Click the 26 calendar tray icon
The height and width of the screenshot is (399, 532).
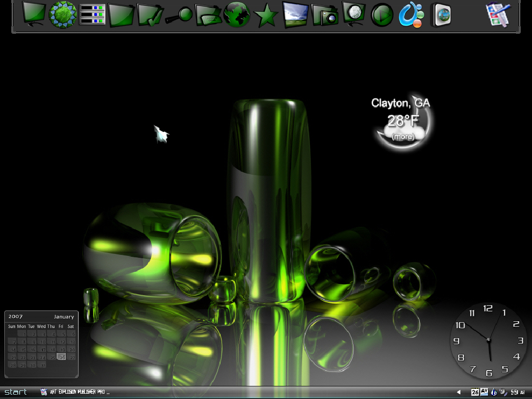pyautogui.click(x=475, y=392)
